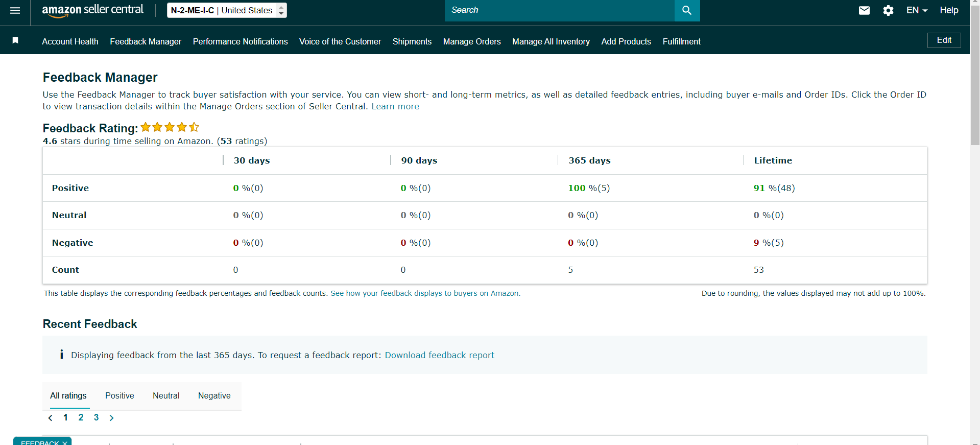Click the info icon in Recent Feedback
Image resolution: width=980 pixels, height=445 pixels.
[61, 355]
